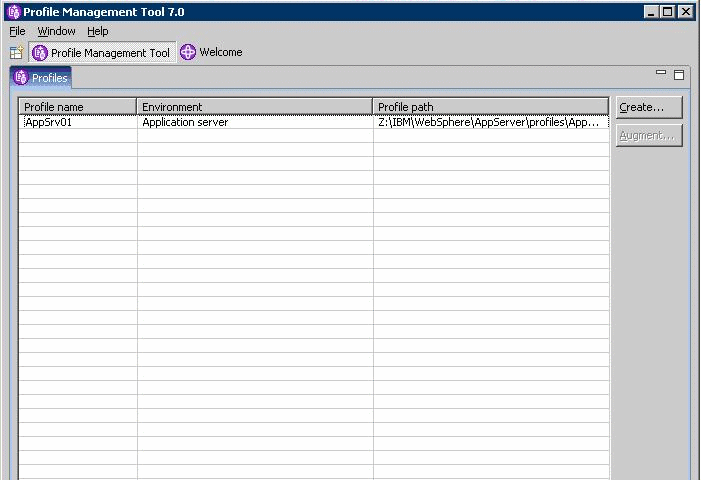Click the Profile Management Tool title bar icon
The height and width of the screenshot is (480, 701).
[x=14, y=12]
